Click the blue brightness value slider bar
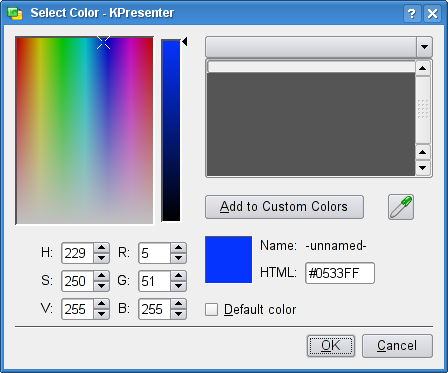This screenshot has height=373, width=448. (171, 130)
